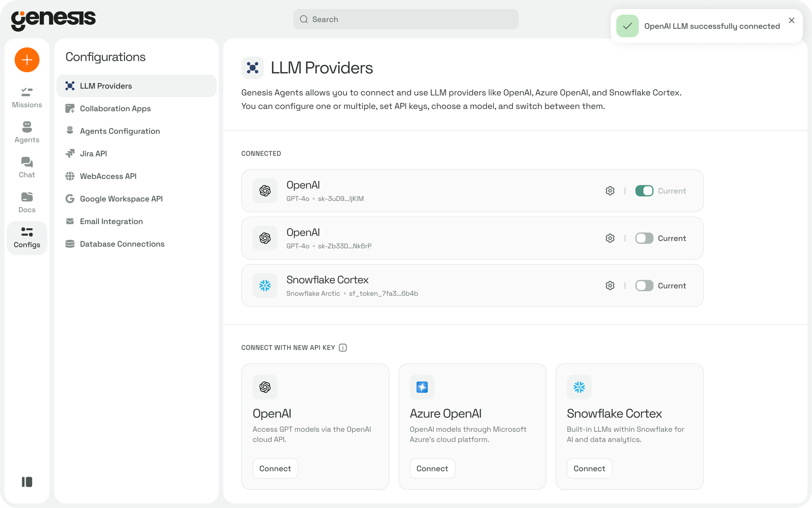Screen dimensions: 812x508
Task: Click info icon next to Connect With New API Key
Action: click(x=343, y=347)
